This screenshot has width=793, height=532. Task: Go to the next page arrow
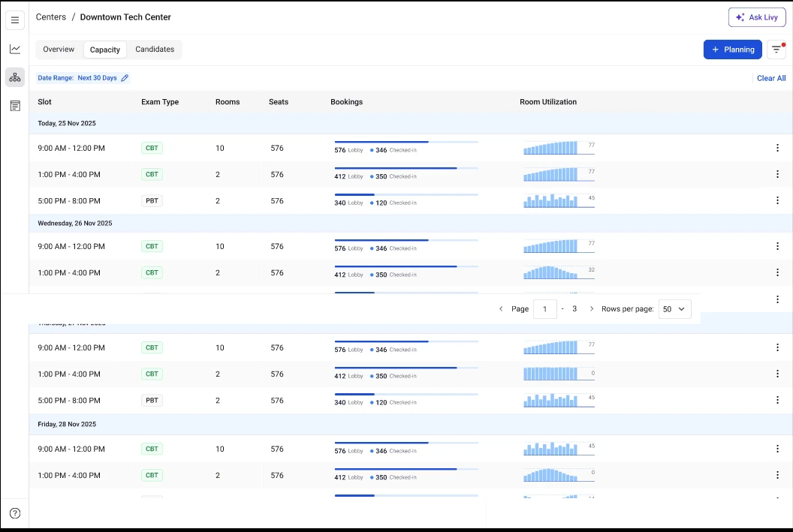click(592, 309)
